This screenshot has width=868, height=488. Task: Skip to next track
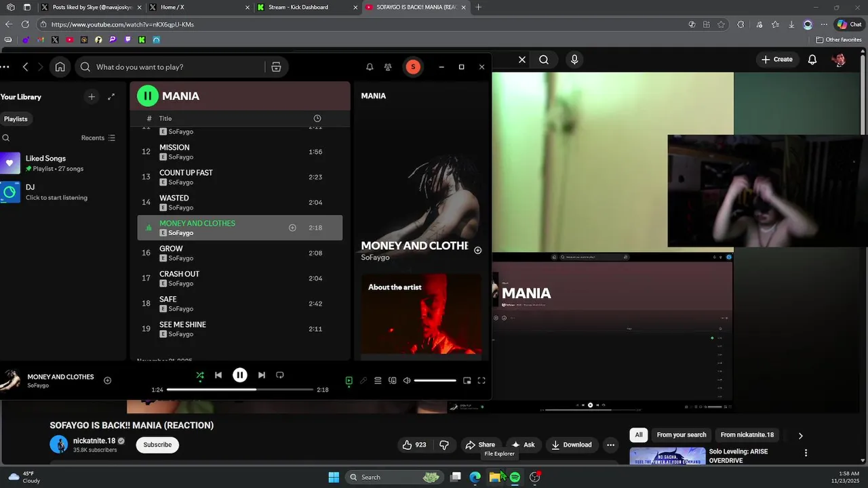pyautogui.click(x=262, y=375)
